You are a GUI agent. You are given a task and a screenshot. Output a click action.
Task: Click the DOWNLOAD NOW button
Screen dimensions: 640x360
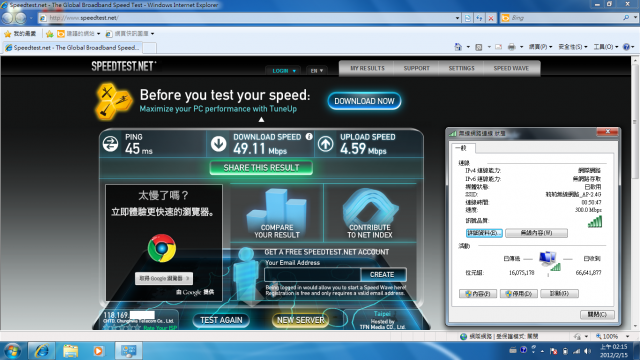pyautogui.click(x=364, y=101)
